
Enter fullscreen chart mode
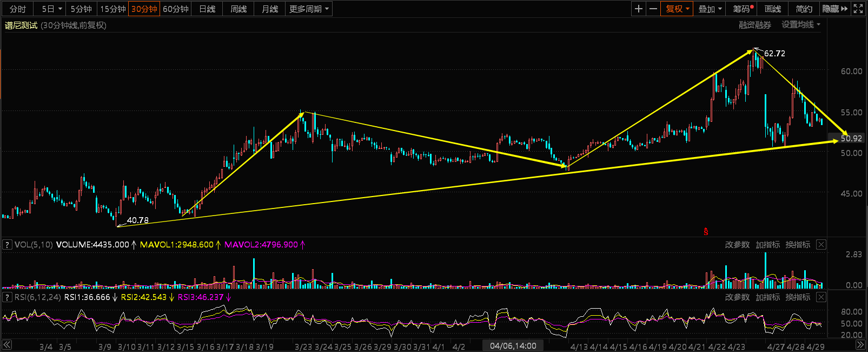(x=858, y=9)
